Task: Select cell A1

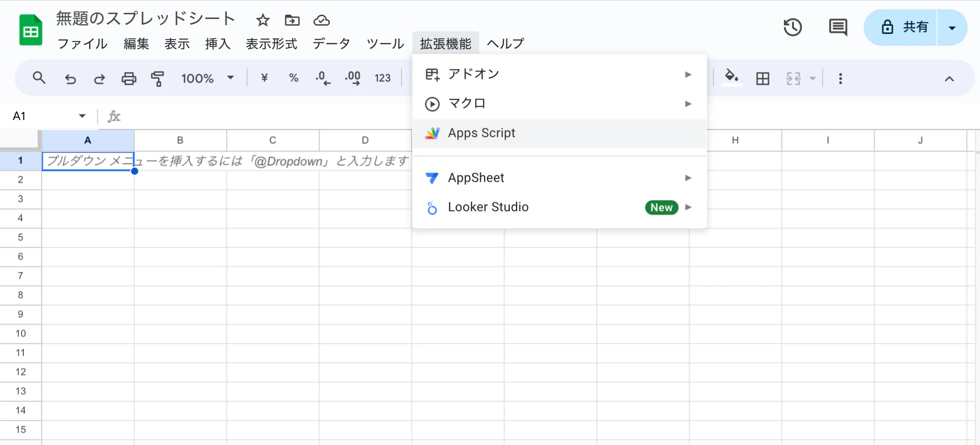Action: coord(88,161)
